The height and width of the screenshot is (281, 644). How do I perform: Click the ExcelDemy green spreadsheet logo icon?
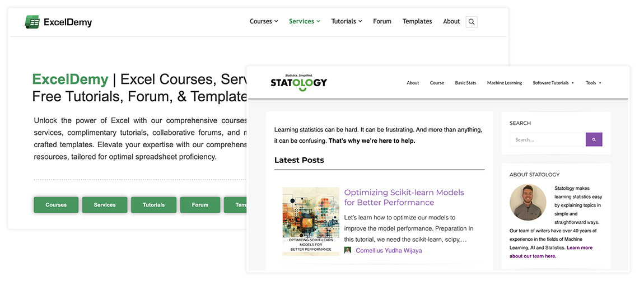pyautogui.click(x=32, y=22)
